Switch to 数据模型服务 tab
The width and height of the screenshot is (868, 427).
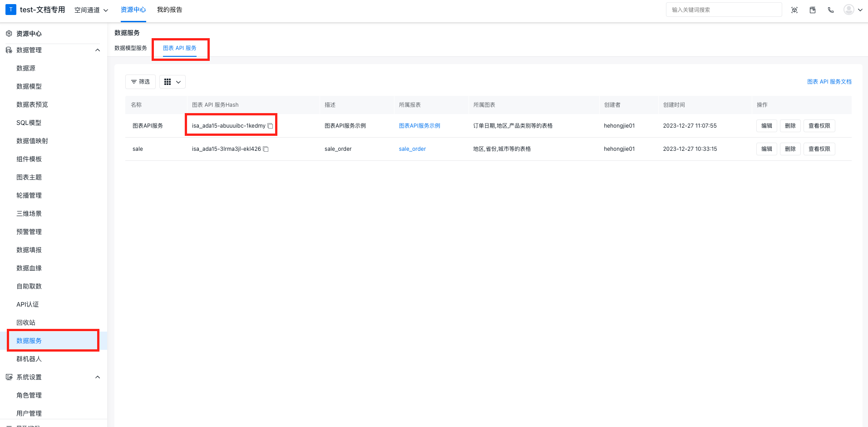point(131,48)
